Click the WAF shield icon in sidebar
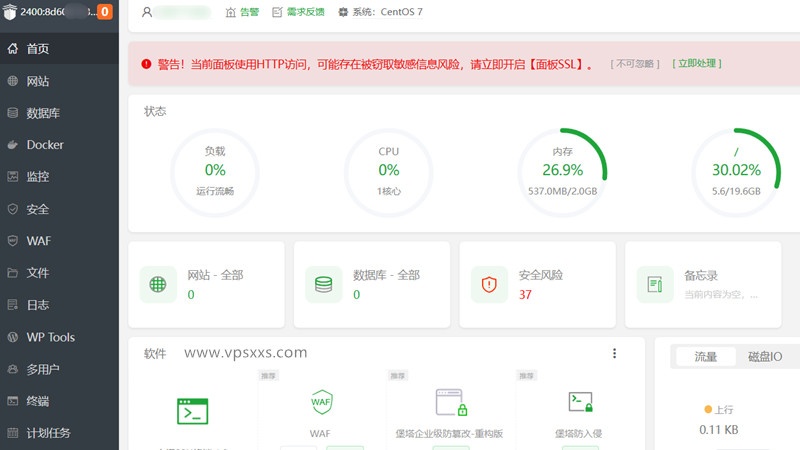800x450 pixels. tap(13, 241)
